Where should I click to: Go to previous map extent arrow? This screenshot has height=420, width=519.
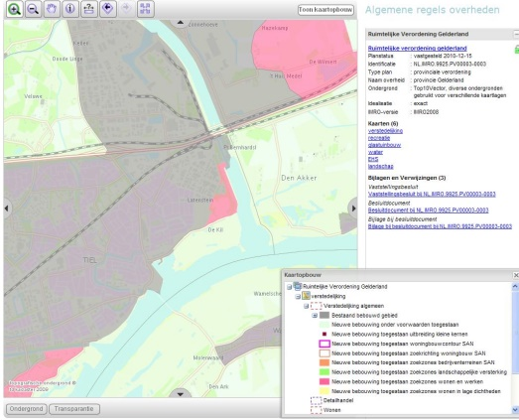107,9
